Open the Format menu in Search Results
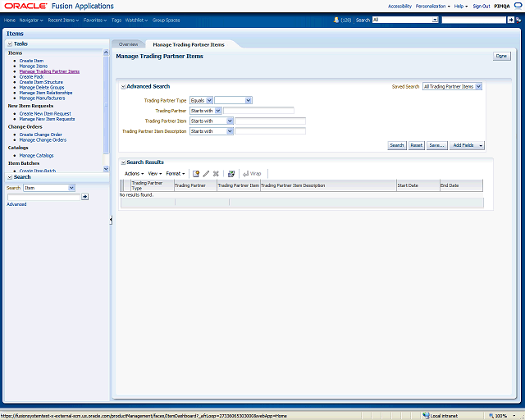This screenshot has height=420, width=525. [175, 173]
